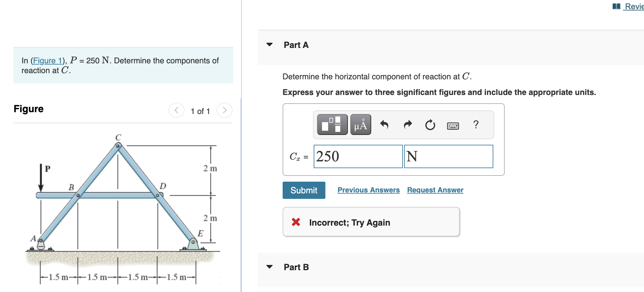This screenshot has width=644, height=292.
Task: Click the previous figure chevron arrow
Action: 176,111
